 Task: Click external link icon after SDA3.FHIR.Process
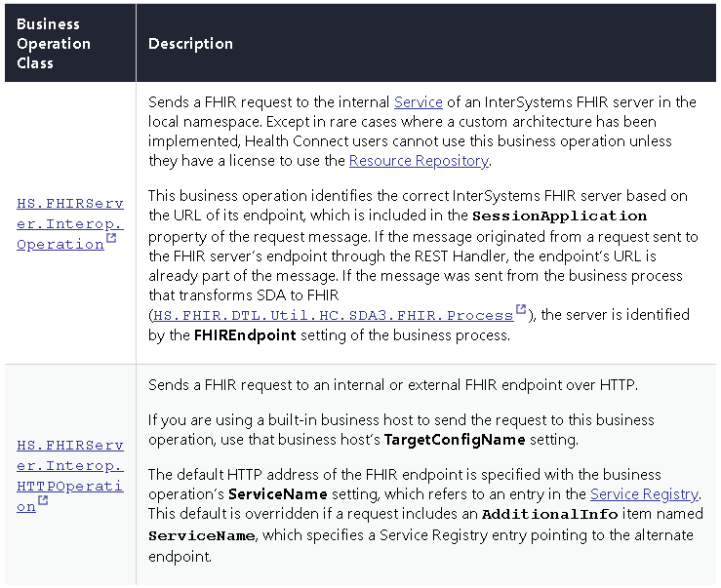pyautogui.click(x=521, y=311)
